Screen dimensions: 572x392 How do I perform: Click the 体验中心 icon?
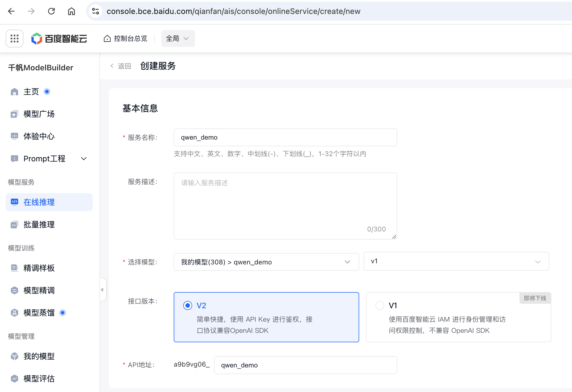tap(14, 136)
